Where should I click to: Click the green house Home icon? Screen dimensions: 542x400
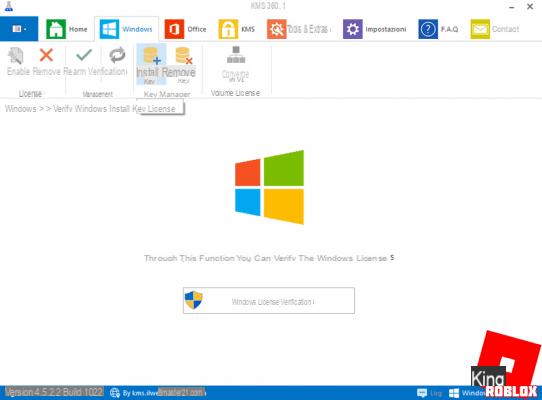coord(56,29)
